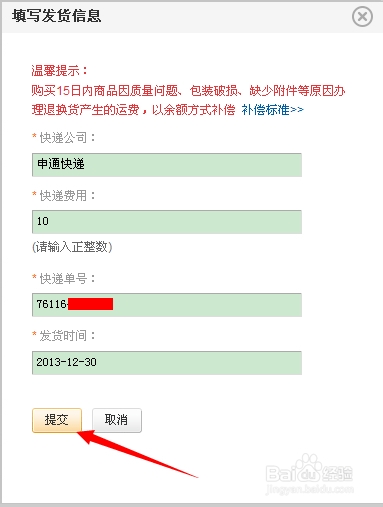Click the red refund shipping notice paragraph
This screenshot has width=383, height=507.
tap(188, 100)
